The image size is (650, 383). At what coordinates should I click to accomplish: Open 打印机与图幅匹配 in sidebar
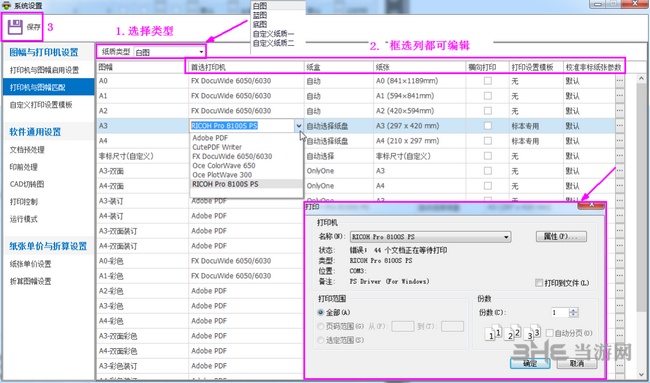pos(49,87)
